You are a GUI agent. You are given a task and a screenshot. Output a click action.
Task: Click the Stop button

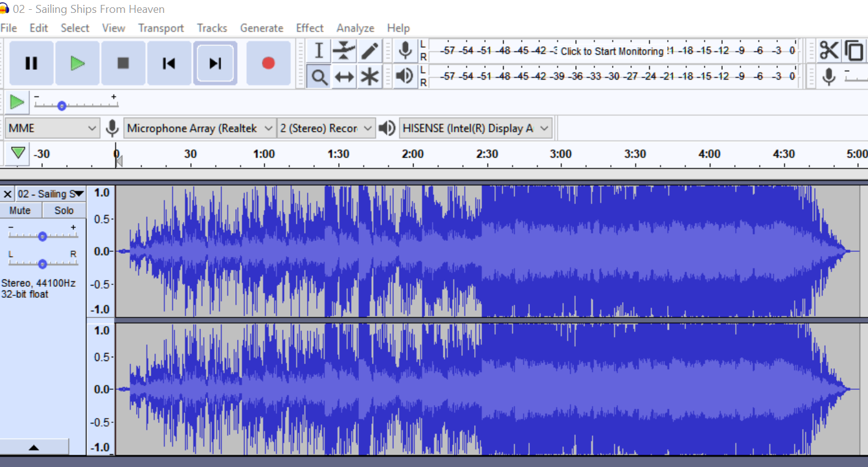click(x=123, y=63)
